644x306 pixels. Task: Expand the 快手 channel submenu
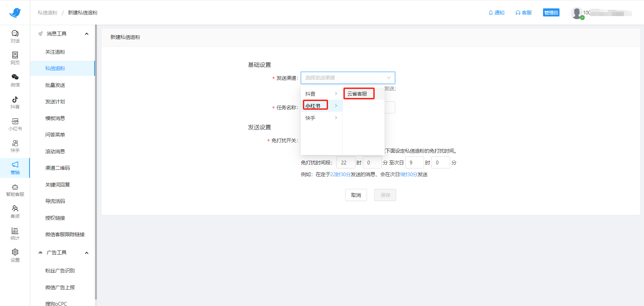click(322, 117)
